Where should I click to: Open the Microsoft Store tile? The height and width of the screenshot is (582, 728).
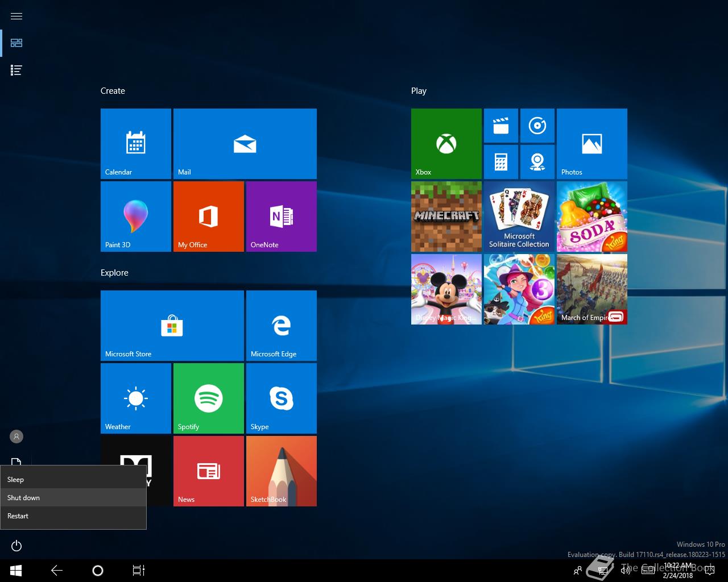click(172, 326)
